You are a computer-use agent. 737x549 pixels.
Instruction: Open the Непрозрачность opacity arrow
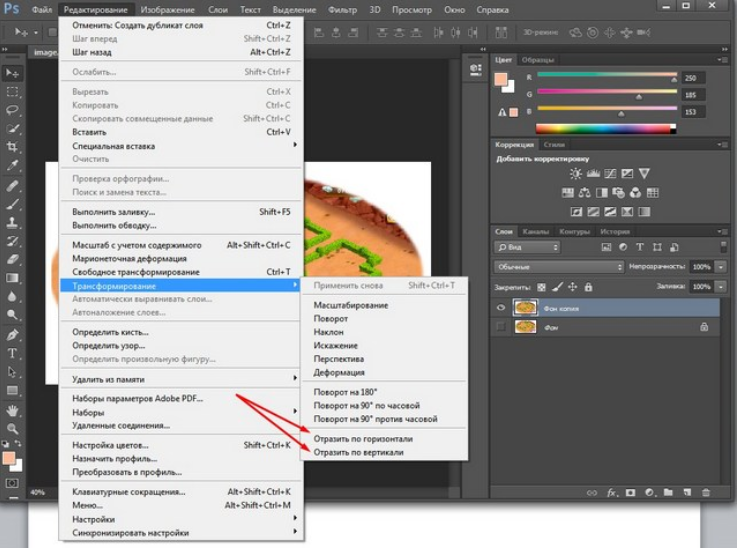pos(721,267)
